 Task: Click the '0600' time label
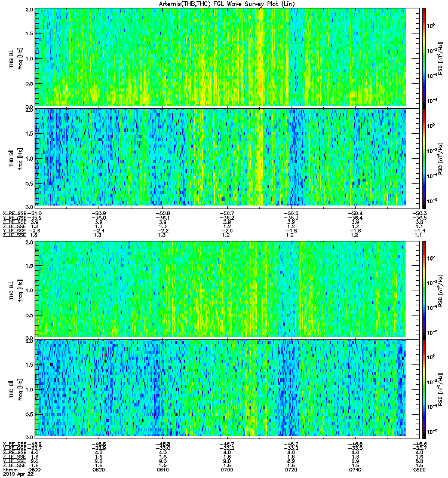(x=35, y=470)
